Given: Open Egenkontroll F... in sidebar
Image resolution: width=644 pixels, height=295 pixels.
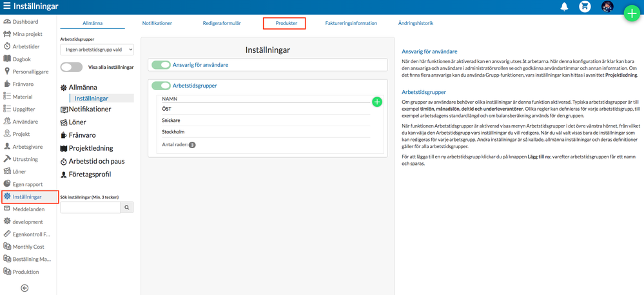Looking at the screenshot, I should click(x=31, y=234).
